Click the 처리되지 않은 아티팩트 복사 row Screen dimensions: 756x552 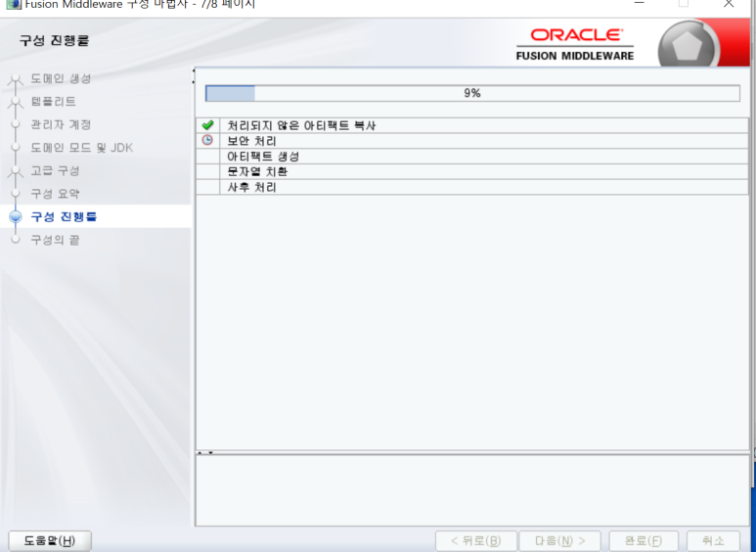click(x=472, y=125)
